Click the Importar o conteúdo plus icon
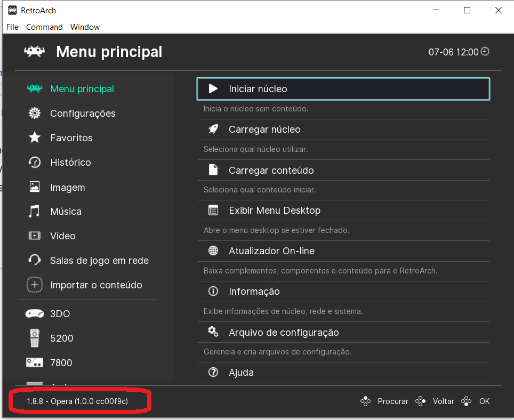 pyautogui.click(x=35, y=285)
